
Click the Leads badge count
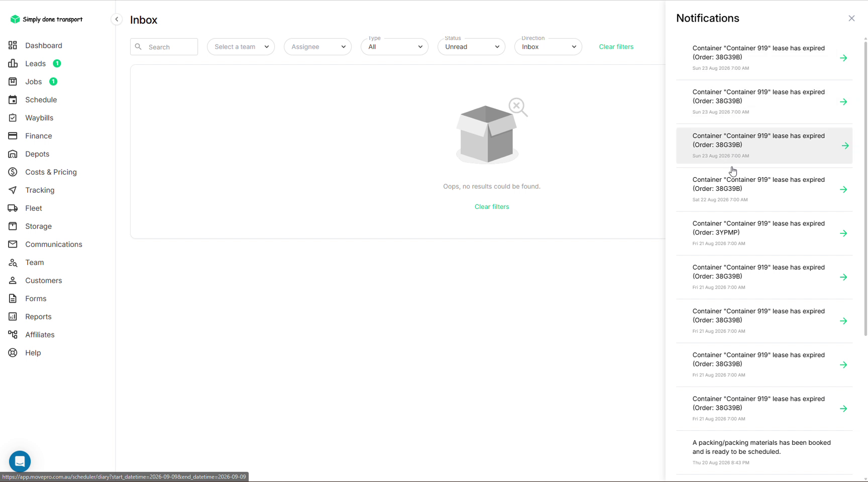tap(57, 63)
